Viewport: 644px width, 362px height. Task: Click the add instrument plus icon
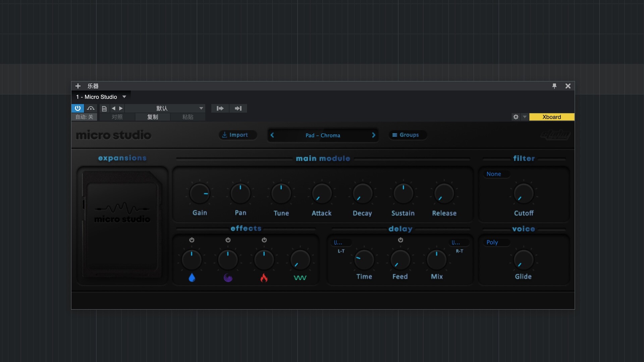pos(78,86)
